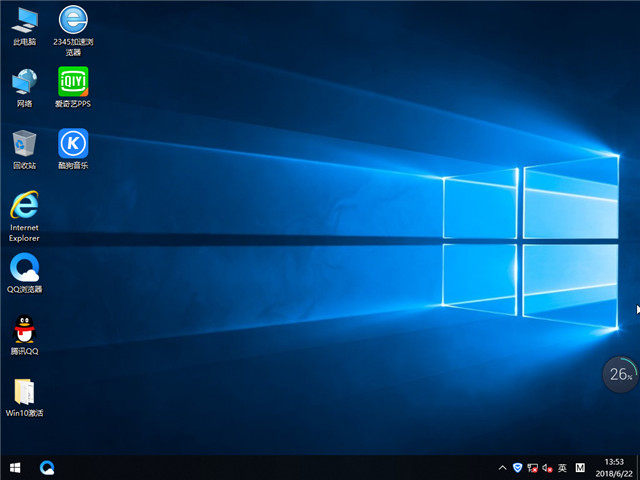Click the muted volume tray icon
This screenshot has width=640, height=480.
[x=547, y=468]
